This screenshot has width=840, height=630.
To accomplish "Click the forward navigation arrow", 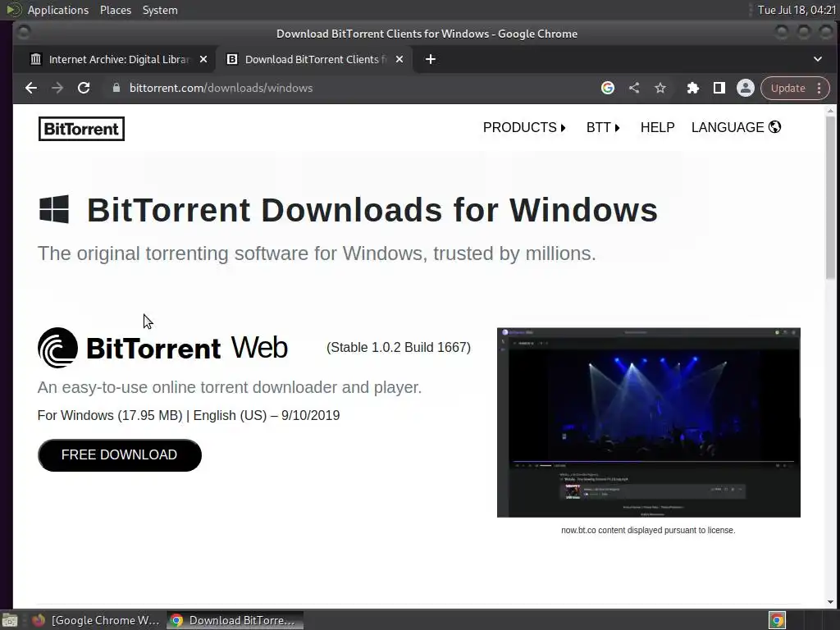I will click(57, 88).
